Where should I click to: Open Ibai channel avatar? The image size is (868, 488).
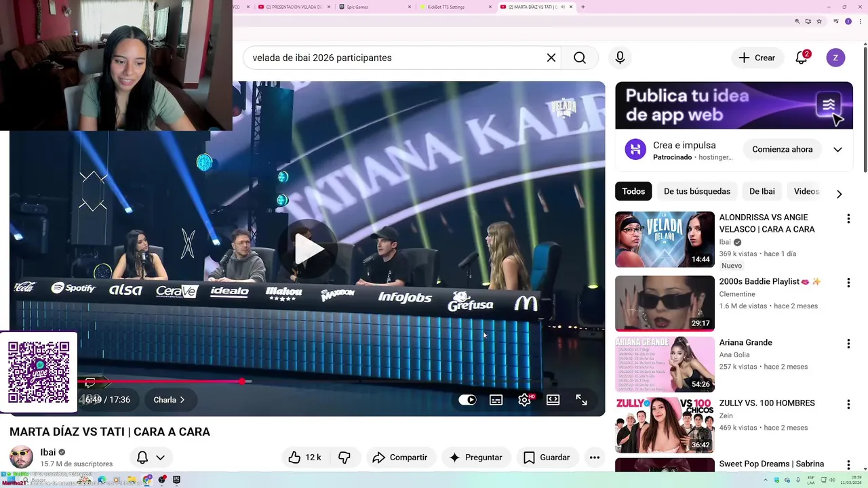pyautogui.click(x=21, y=457)
